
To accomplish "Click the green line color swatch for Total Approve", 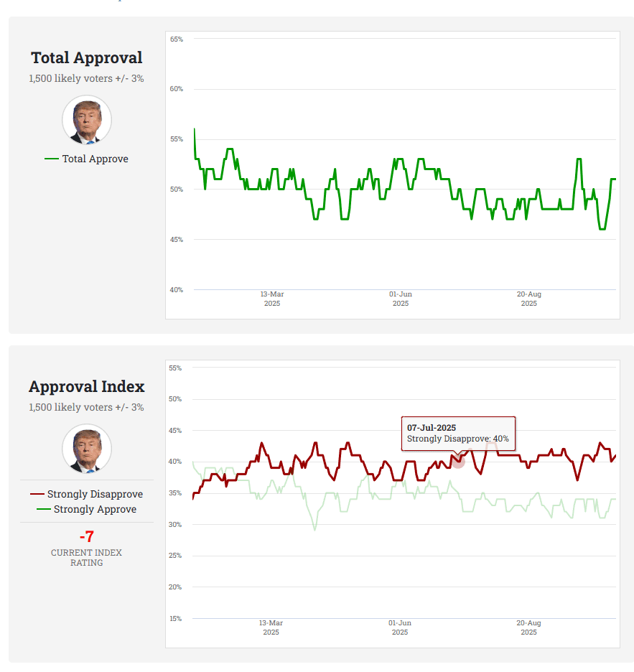I will tap(52, 159).
